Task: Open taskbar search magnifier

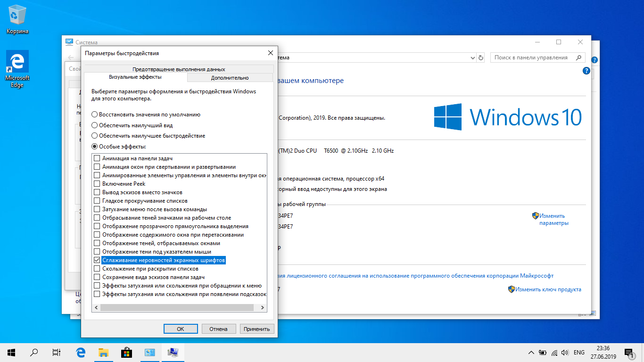Action: 34,352
